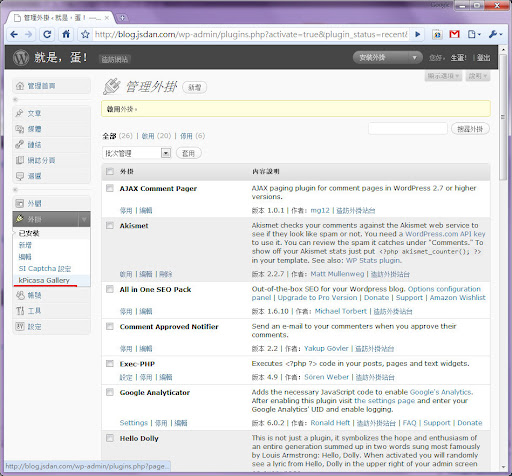Click the browser address bar
The height and width of the screenshot is (476, 512).
tap(251, 34)
